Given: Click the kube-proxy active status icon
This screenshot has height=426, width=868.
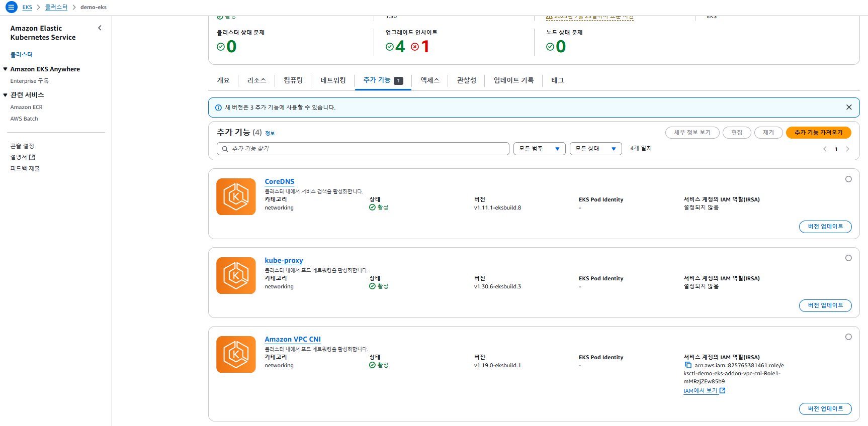Looking at the screenshot, I should coord(373,286).
